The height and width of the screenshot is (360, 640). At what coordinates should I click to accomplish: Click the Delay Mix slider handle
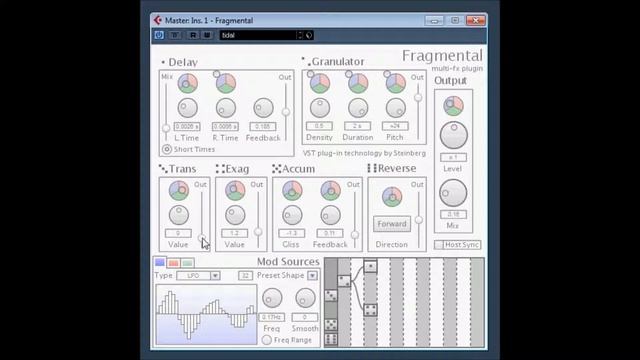(x=166, y=128)
